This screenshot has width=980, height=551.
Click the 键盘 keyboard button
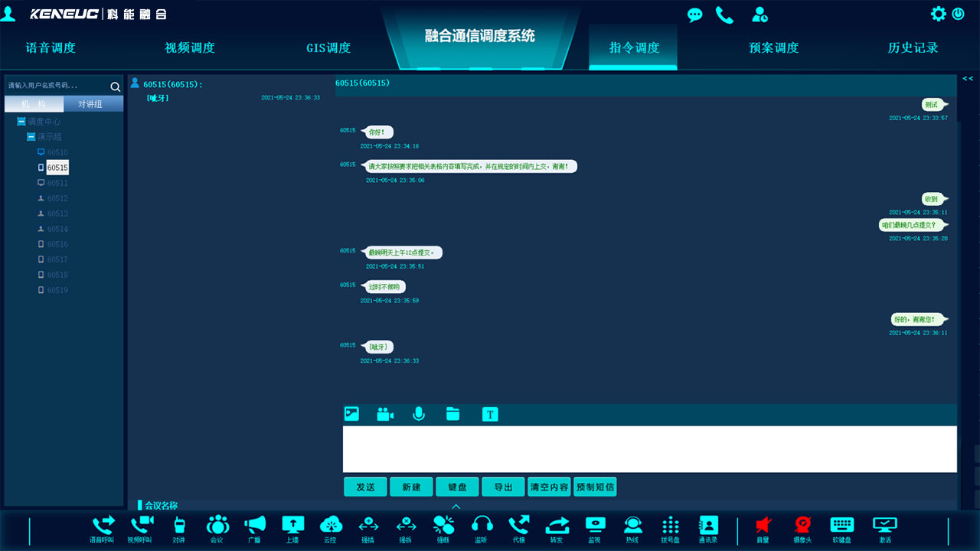pyautogui.click(x=457, y=487)
